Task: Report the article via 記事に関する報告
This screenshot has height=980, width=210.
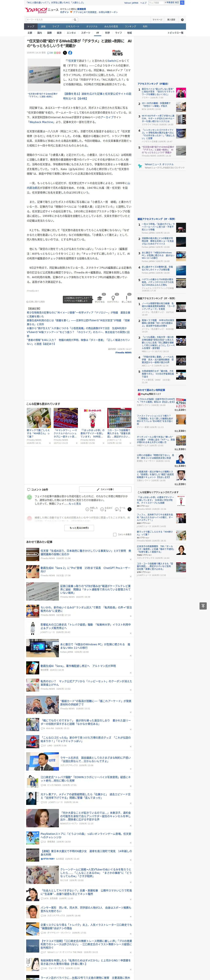Action: point(36,302)
